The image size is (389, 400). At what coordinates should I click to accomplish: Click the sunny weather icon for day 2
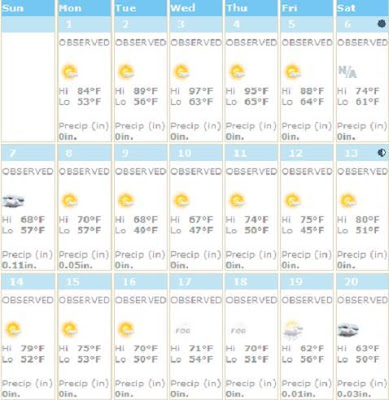point(126,72)
